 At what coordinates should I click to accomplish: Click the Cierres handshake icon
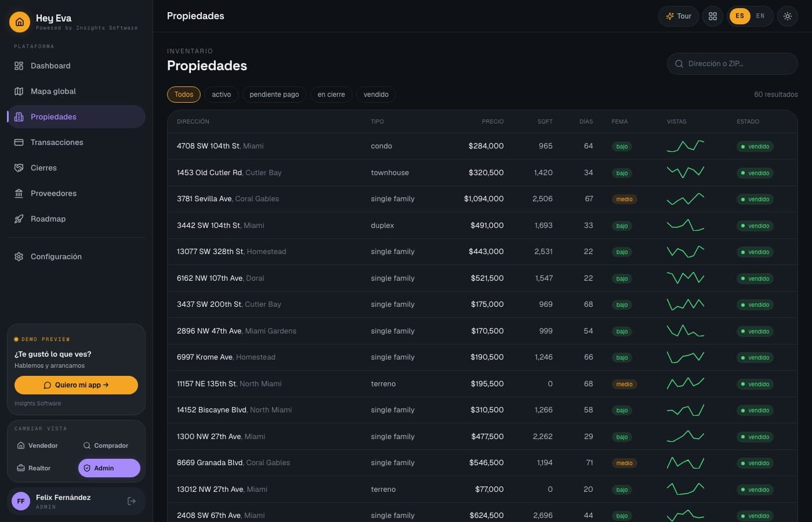pyautogui.click(x=19, y=168)
